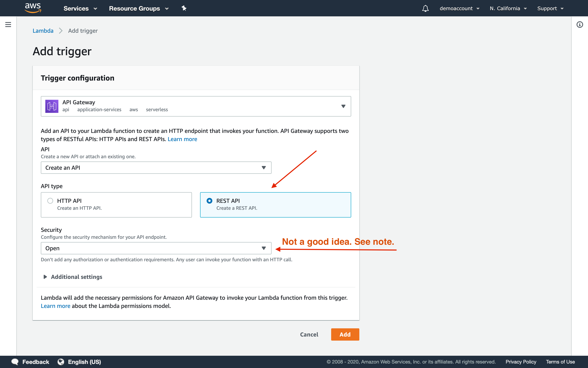Change language from English (US)

(84, 362)
